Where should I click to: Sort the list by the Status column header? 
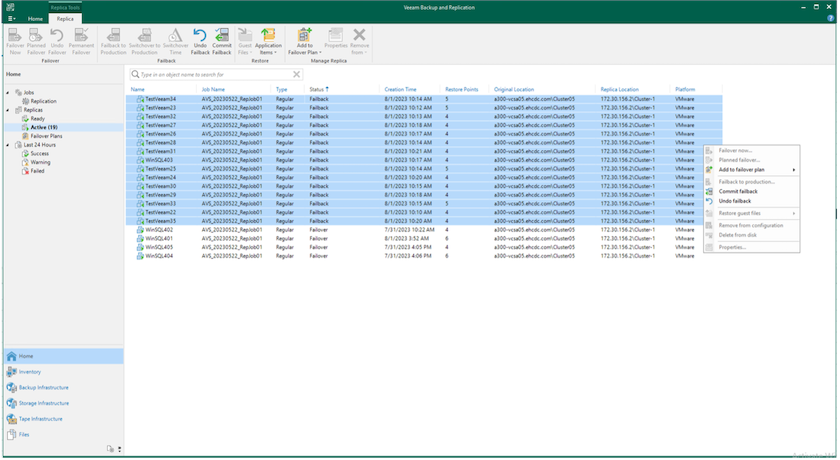click(x=317, y=89)
